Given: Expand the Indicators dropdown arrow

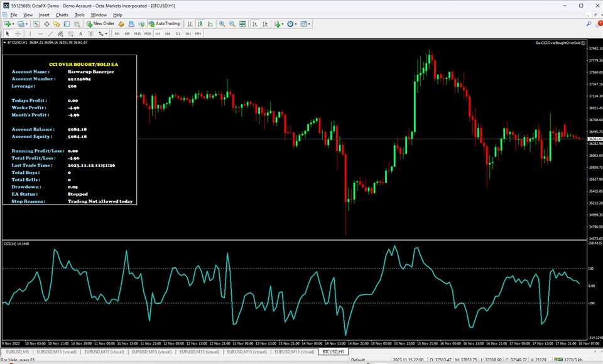Looking at the screenshot, I should pyautogui.click(x=283, y=24).
